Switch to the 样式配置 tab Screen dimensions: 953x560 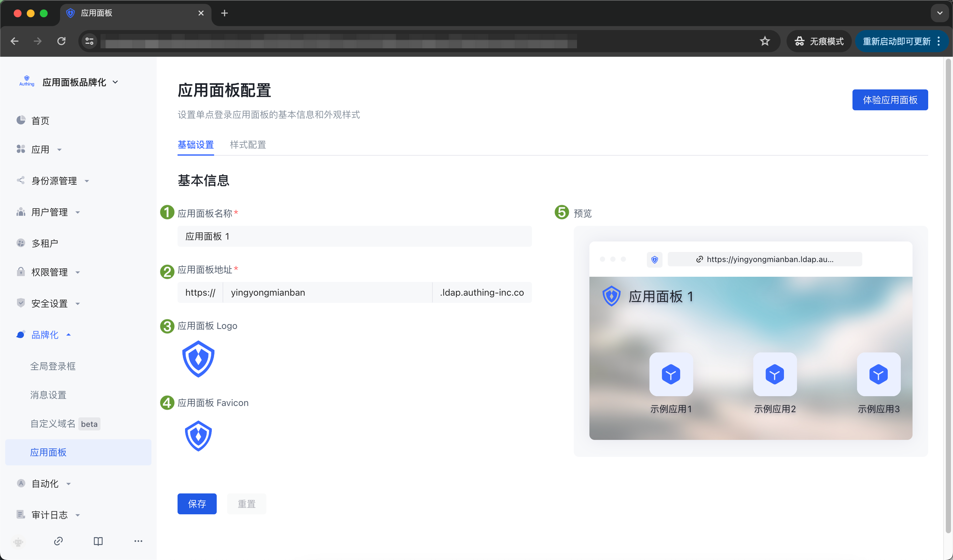click(x=248, y=145)
